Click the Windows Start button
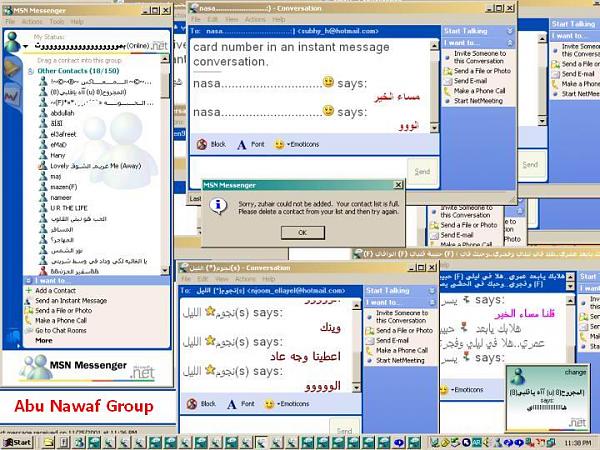600x450 pixels. point(17,441)
